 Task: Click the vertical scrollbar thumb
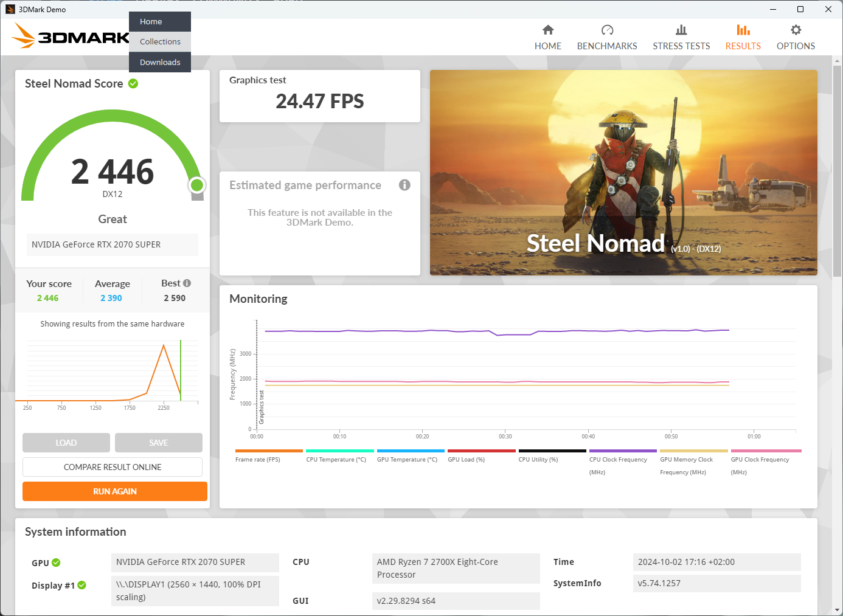[x=838, y=172]
